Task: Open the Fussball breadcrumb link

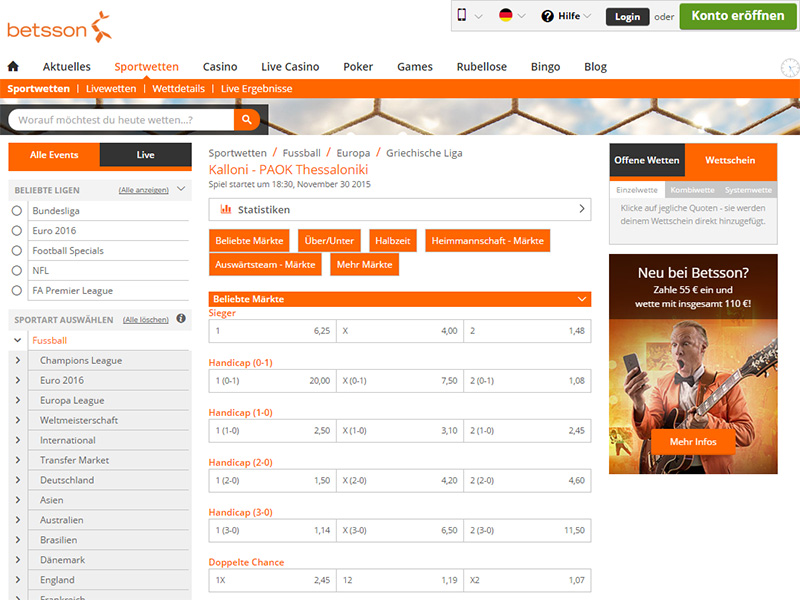Action: point(302,153)
